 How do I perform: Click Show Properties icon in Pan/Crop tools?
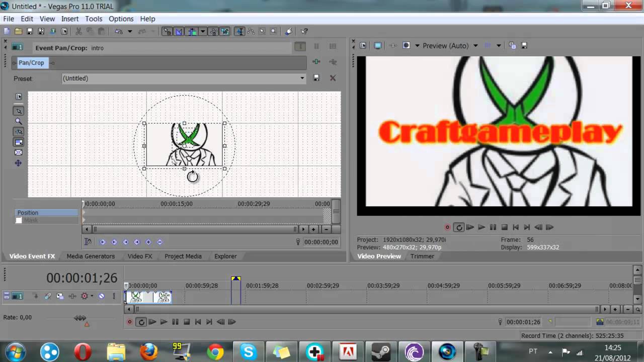coord(19,97)
